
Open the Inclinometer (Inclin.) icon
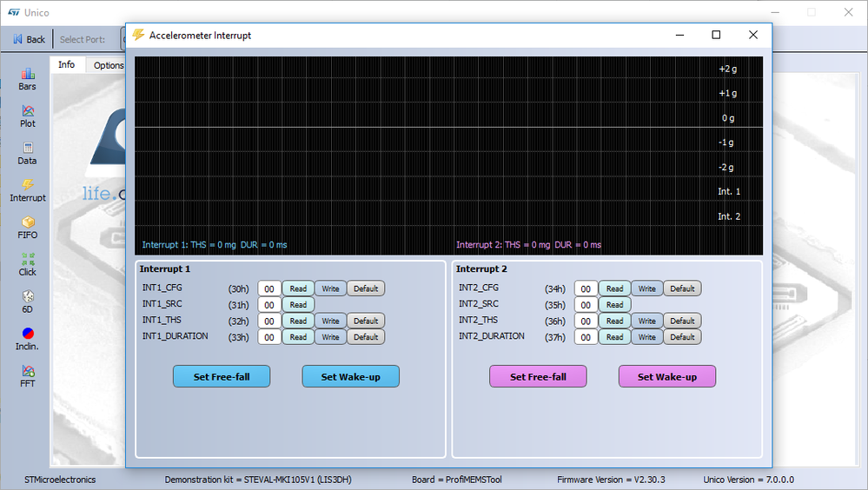tap(27, 339)
